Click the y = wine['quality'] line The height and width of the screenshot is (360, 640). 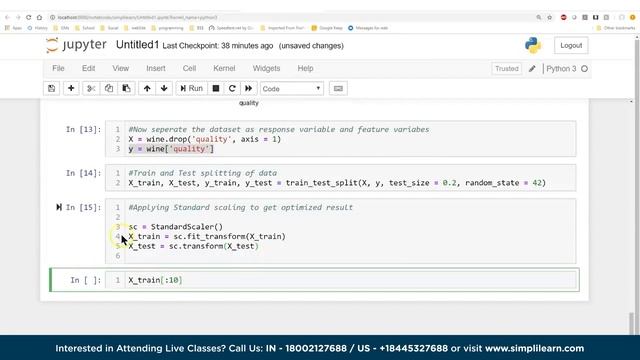tap(171, 149)
